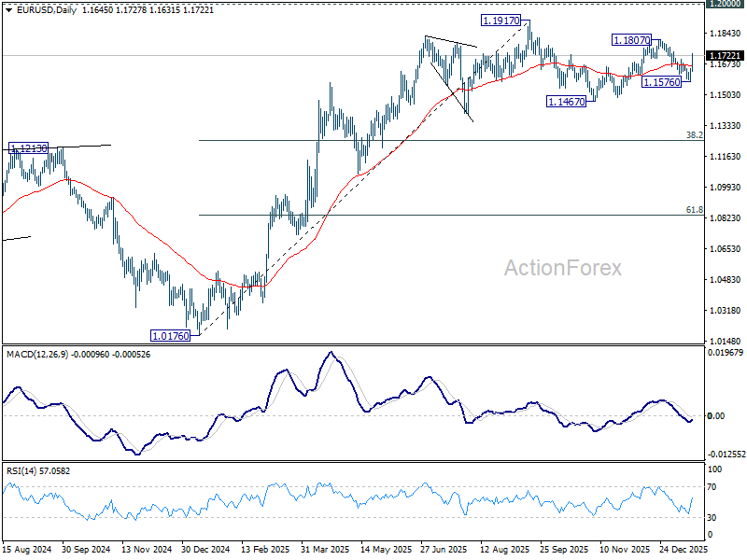Click the RSI 70 level label
This screenshot has height=560, width=747.
(712, 487)
